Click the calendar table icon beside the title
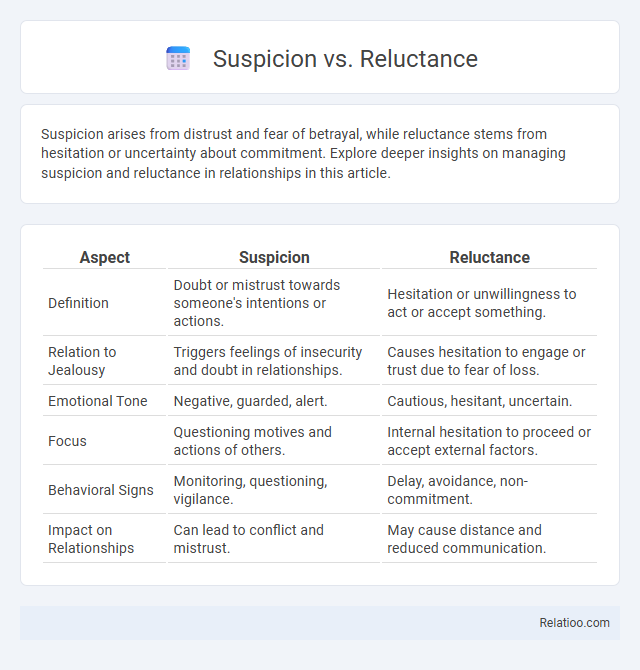The width and height of the screenshot is (640, 670). tap(178, 58)
